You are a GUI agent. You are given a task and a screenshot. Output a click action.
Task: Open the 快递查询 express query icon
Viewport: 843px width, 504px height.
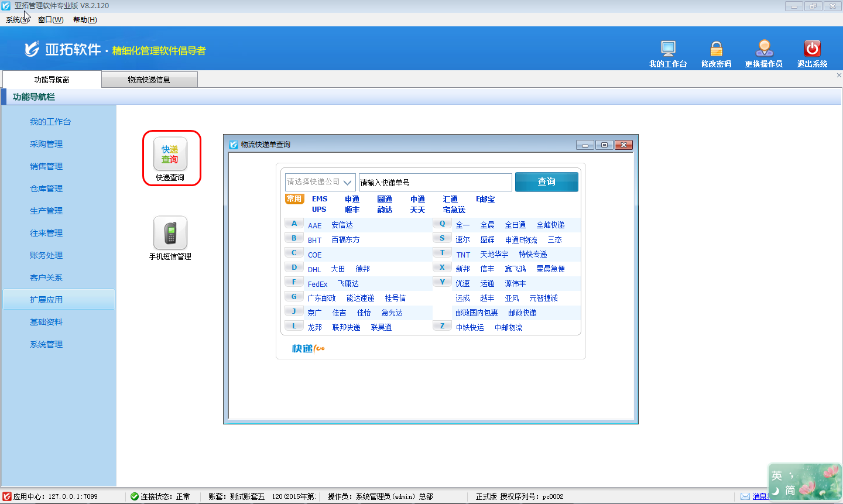tap(170, 155)
